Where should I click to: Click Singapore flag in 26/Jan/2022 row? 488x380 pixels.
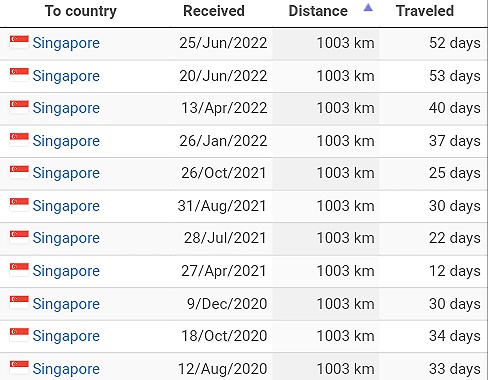(x=19, y=140)
